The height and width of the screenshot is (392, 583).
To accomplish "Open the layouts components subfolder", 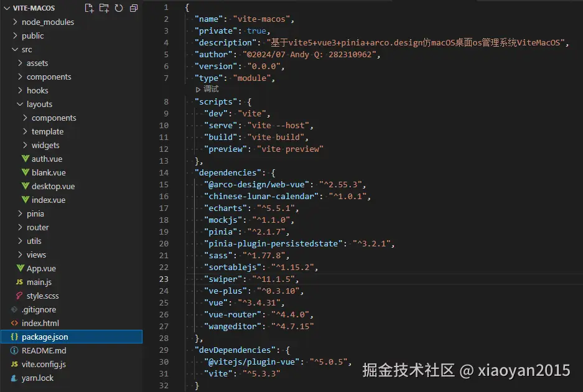I will point(54,118).
